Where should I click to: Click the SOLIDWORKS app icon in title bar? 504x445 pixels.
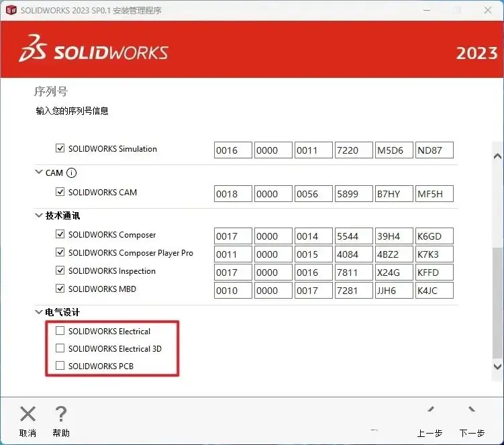(x=11, y=10)
